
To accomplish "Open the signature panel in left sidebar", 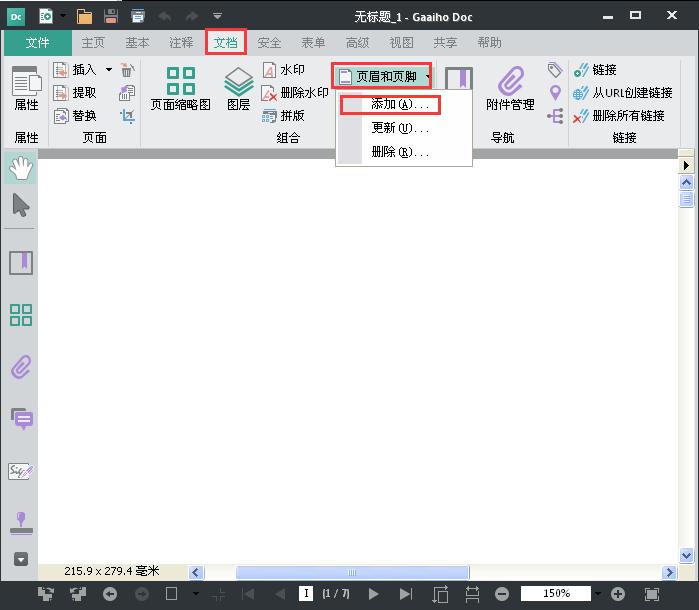I will [x=21, y=471].
